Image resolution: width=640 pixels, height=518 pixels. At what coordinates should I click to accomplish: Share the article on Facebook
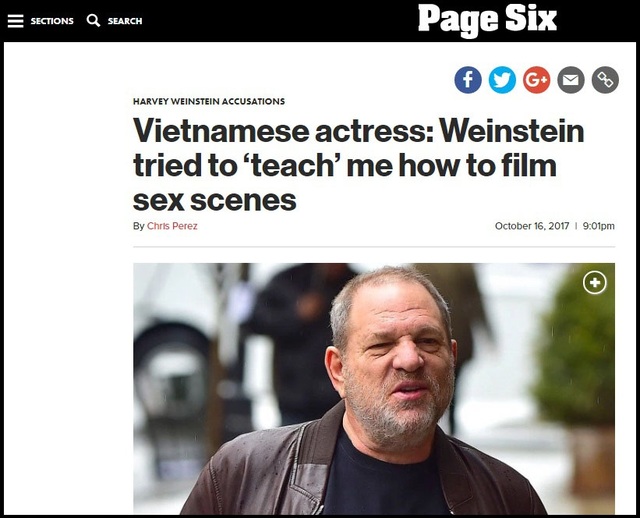[x=468, y=80]
